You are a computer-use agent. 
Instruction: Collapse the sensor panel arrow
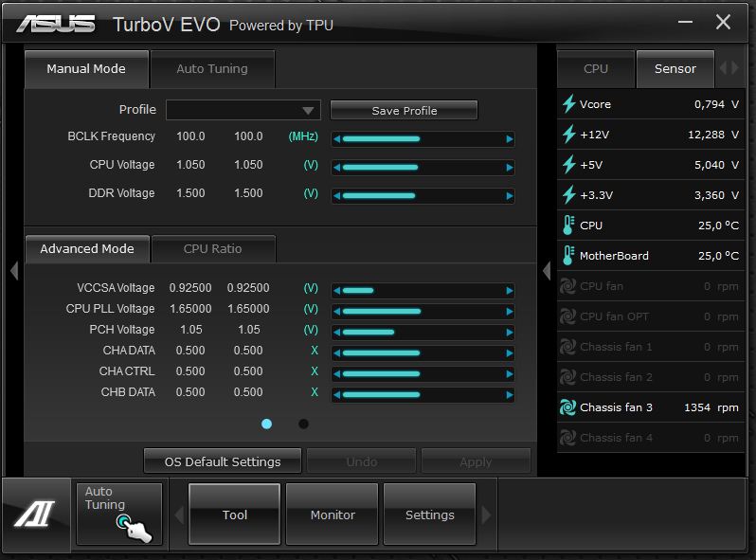click(547, 271)
